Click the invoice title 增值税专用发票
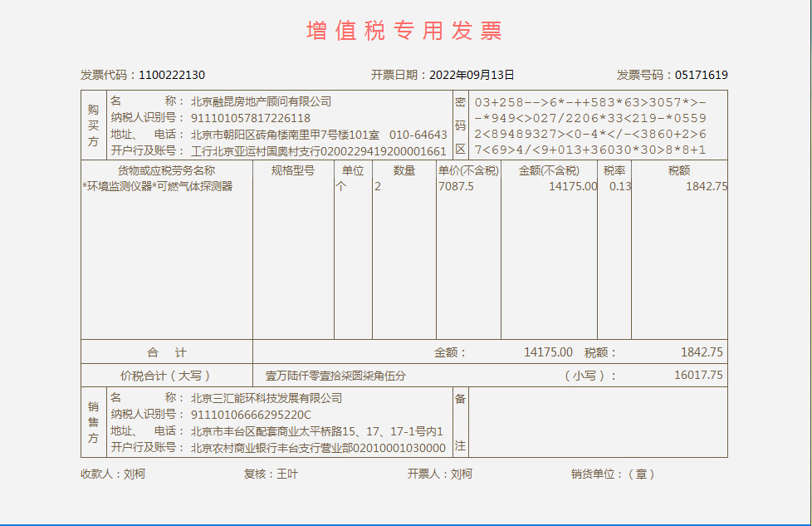812x526 pixels. (x=404, y=31)
